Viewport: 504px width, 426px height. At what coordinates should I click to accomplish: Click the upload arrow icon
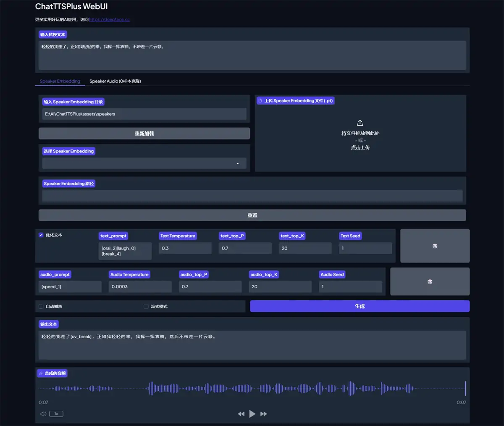coord(360,123)
